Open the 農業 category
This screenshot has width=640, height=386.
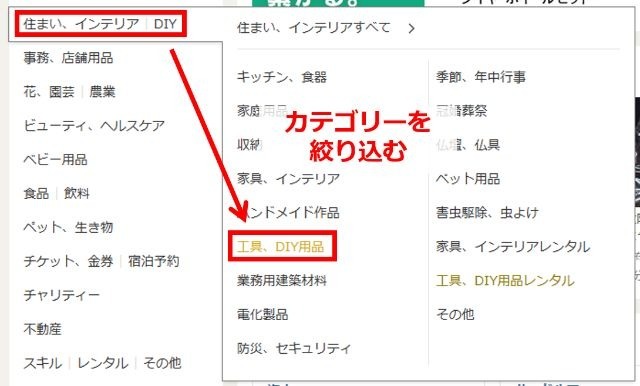click(x=102, y=92)
